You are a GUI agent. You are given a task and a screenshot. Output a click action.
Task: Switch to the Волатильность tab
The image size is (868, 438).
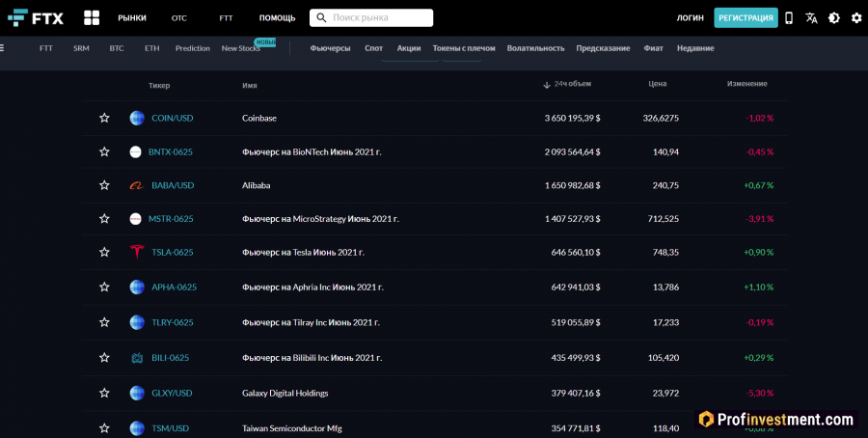(x=535, y=48)
